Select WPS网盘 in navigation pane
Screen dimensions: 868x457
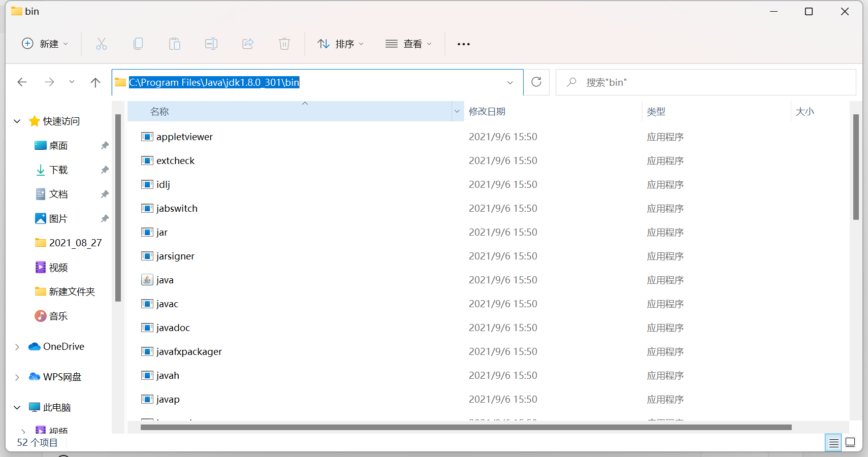tap(55, 377)
